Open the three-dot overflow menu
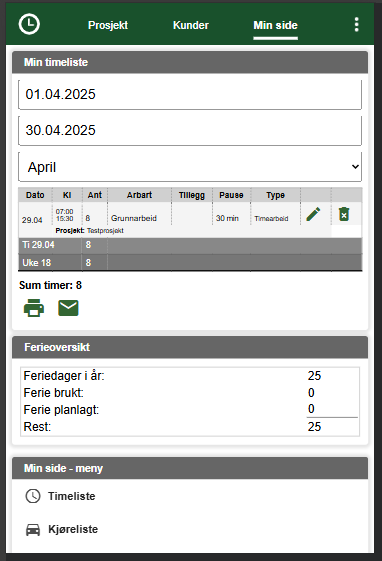Image resolution: width=382 pixels, height=561 pixels. point(356,24)
